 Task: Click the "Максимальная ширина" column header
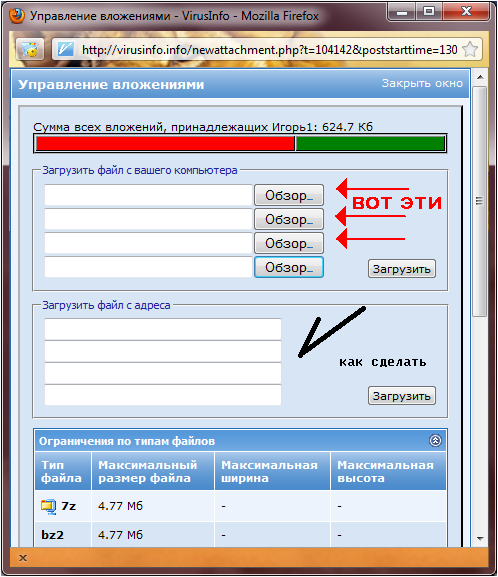click(x=272, y=471)
